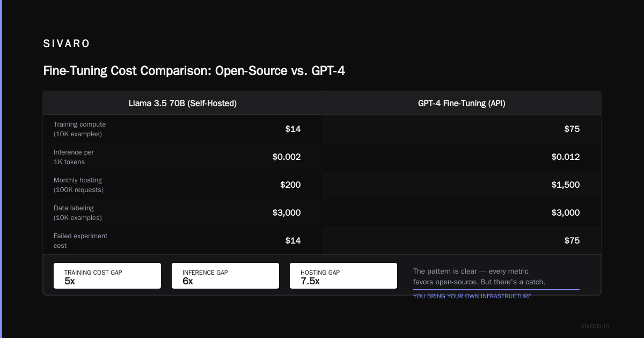Select the Data labeling row label
Image resolution: width=644 pixels, height=338 pixels.
(77, 213)
